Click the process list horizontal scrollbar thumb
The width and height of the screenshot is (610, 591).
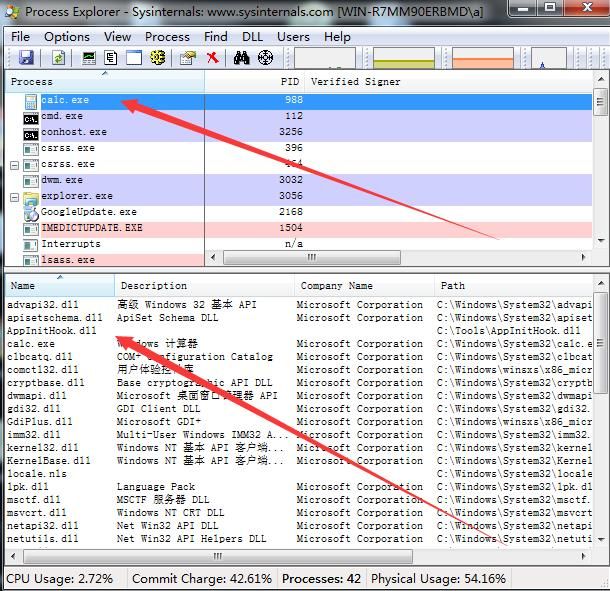(x=312, y=257)
